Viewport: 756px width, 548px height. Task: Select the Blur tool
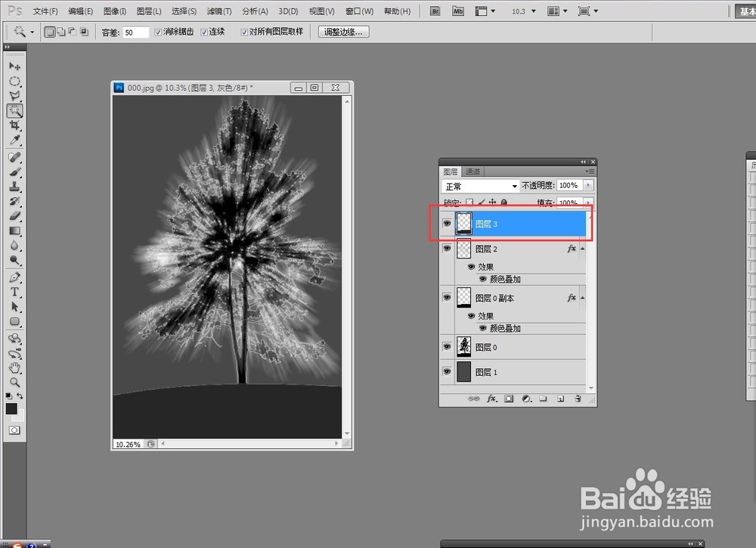click(14, 246)
